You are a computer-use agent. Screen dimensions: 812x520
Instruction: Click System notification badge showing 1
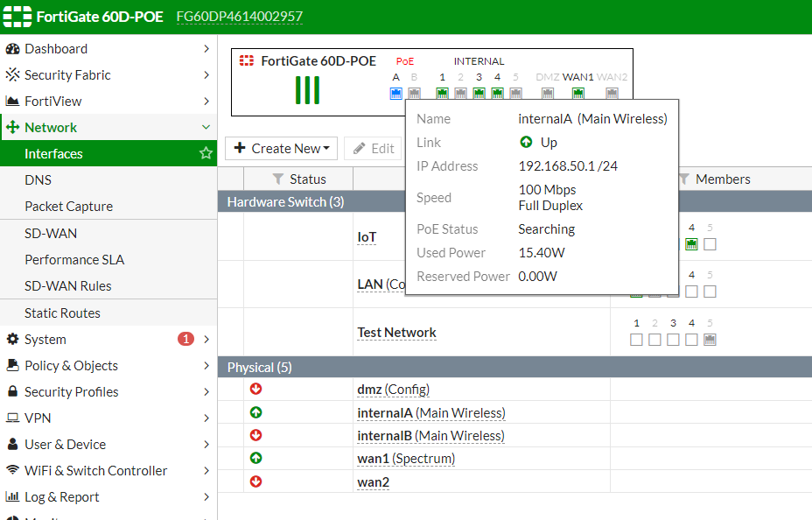pos(185,339)
